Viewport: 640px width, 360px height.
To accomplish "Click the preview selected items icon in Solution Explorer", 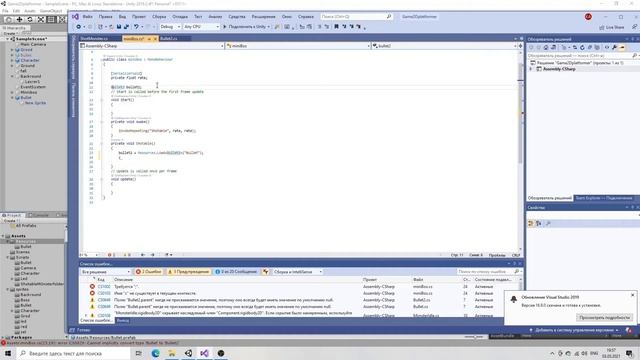I will [x=622, y=47].
